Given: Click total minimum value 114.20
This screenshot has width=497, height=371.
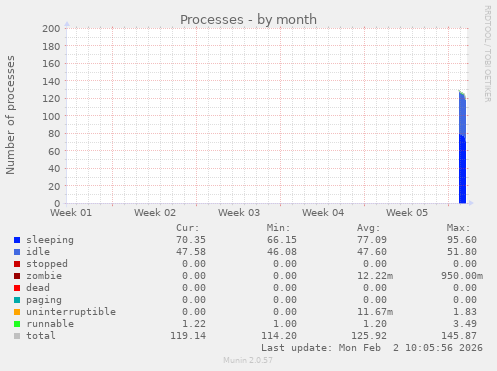Looking at the screenshot, I should tap(279, 336).
